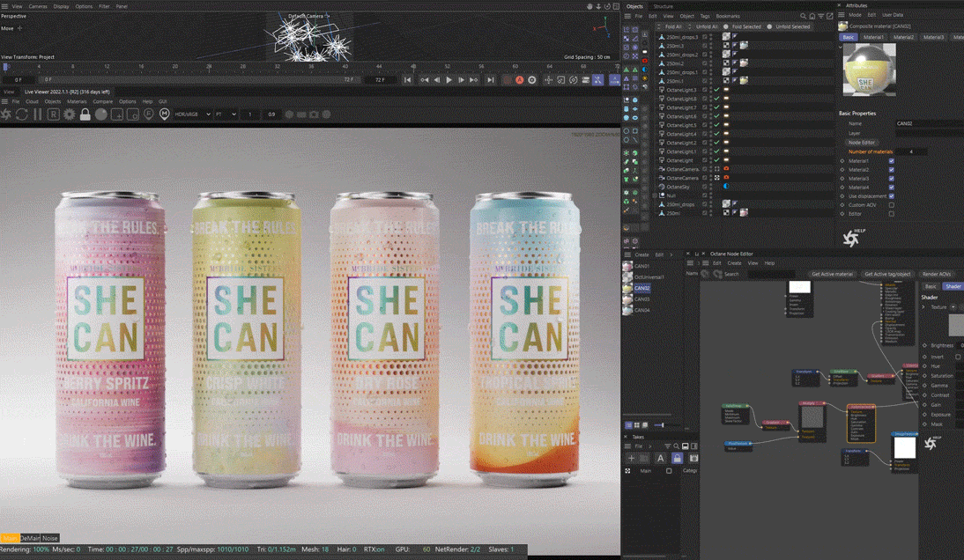Open the Objects manager filter icon

[820, 16]
